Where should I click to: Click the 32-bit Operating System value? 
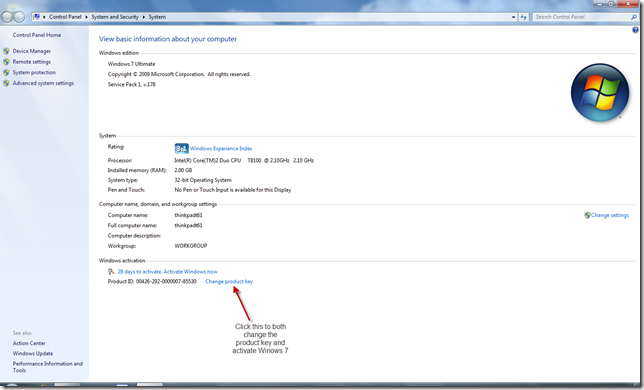pos(203,180)
